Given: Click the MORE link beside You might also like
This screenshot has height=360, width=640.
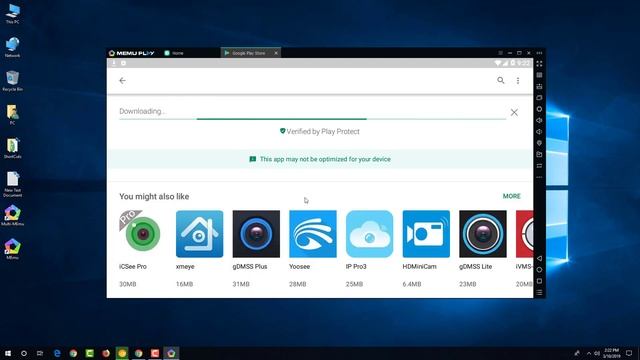Looking at the screenshot, I should click(x=511, y=196).
